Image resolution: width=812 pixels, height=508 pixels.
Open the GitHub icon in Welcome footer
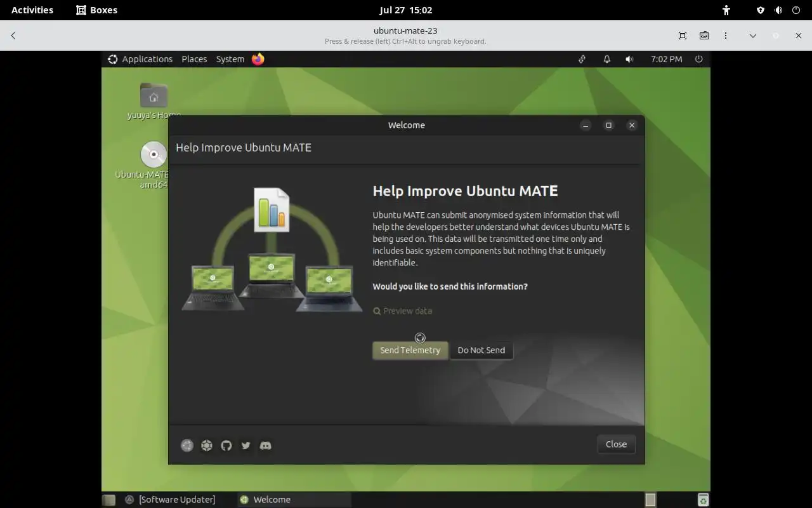(226, 445)
